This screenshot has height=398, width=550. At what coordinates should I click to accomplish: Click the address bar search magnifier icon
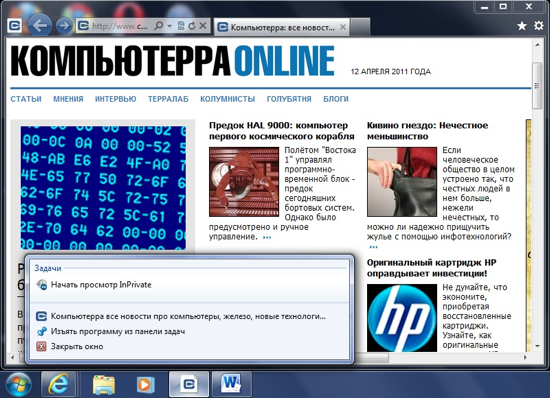click(159, 26)
